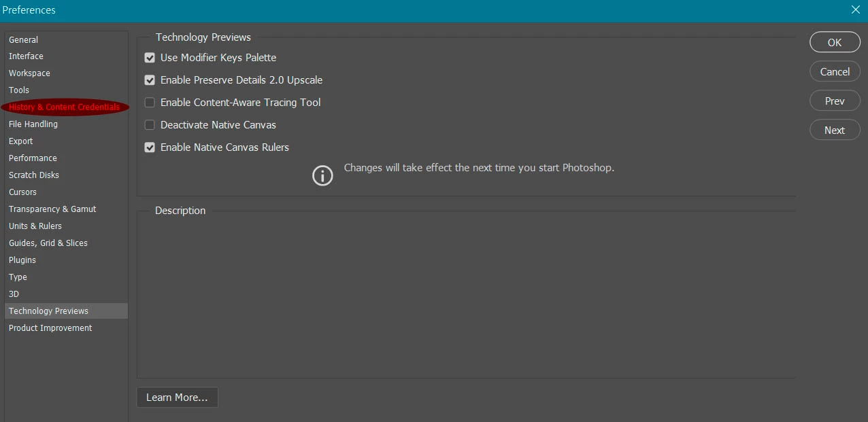Viewport: 868px width, 422px height.
Task: Go to Workspace preferences
Action: (x=66, y=73)
